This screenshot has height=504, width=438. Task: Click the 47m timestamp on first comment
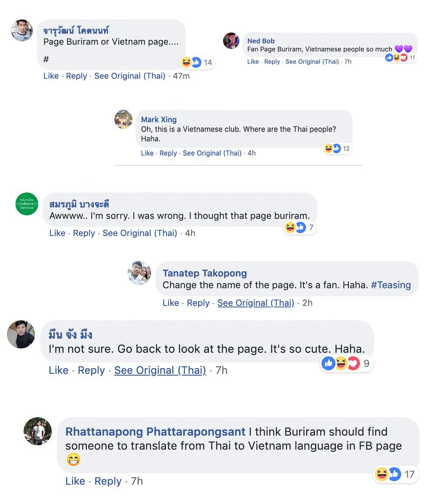181,76
